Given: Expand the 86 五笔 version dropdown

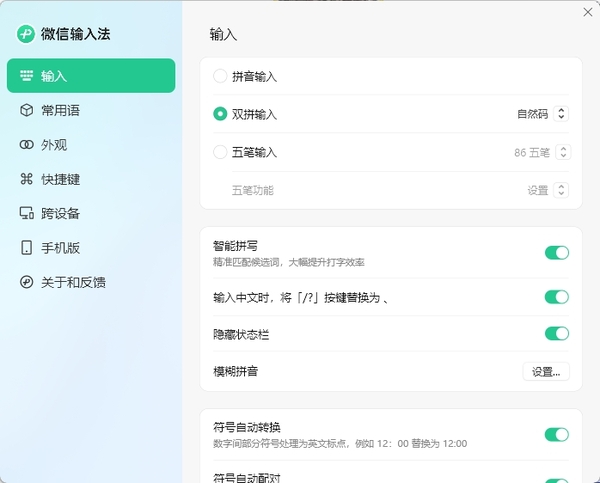Looking at the screenshot, I should click(x=541, y=152).
